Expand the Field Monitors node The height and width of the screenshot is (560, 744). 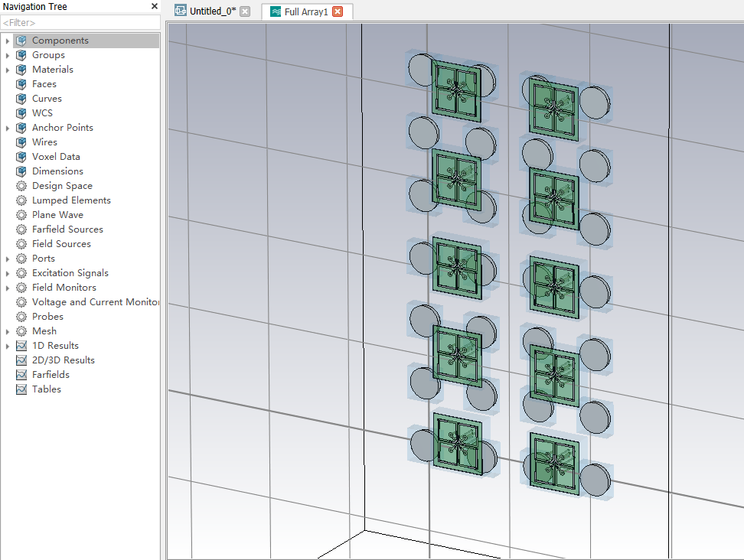pos(8,288)
